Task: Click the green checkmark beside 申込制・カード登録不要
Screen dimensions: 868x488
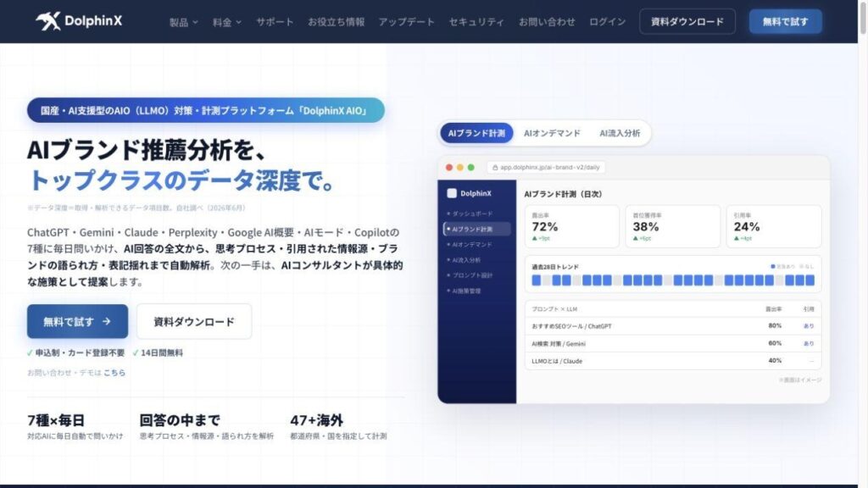Action: tap(30, 352)
